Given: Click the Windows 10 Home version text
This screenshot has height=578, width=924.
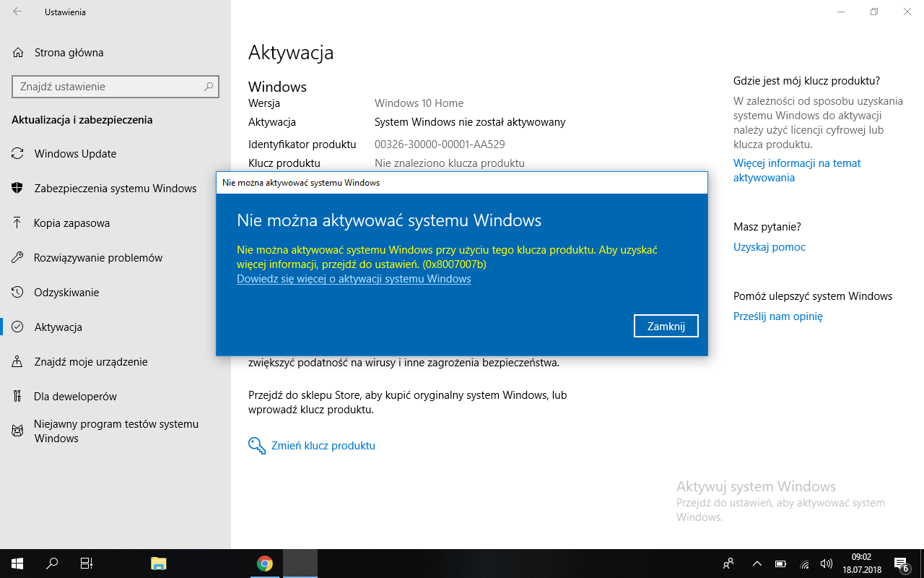Looking at the screenshot, I should [x=419, y=103].
